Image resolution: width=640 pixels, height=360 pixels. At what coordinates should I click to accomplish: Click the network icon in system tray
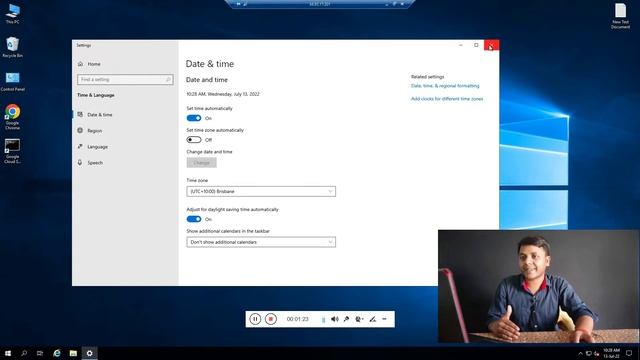(589, 353)
